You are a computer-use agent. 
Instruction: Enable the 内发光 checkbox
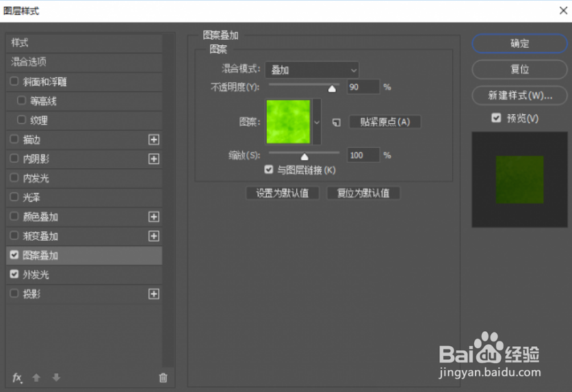(14, 178)
